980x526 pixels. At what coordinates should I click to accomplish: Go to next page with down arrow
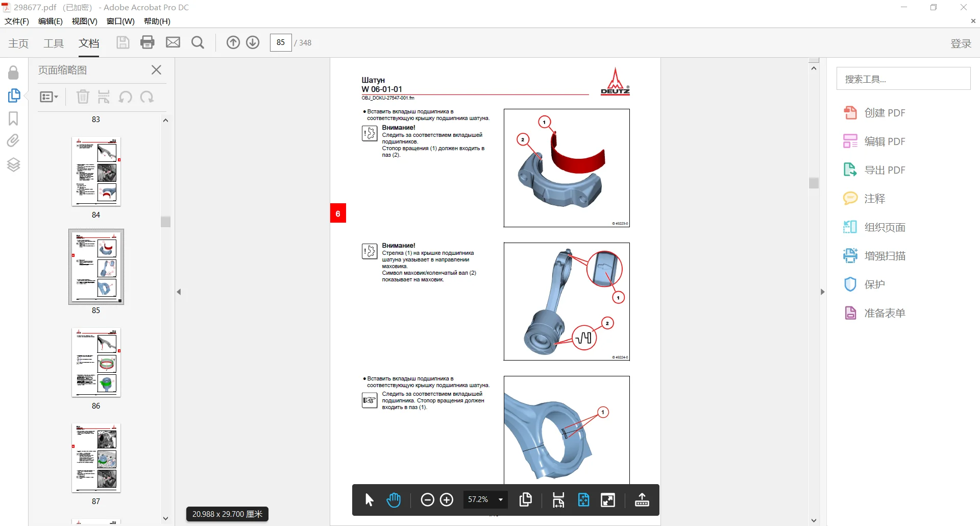pyautogui.click(x=253, y=42)
